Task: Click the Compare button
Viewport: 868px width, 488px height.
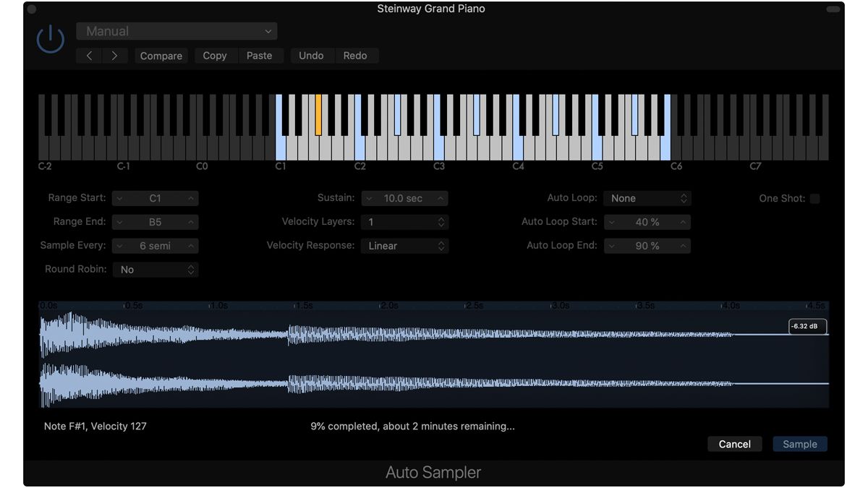Action: pos(161,56)
